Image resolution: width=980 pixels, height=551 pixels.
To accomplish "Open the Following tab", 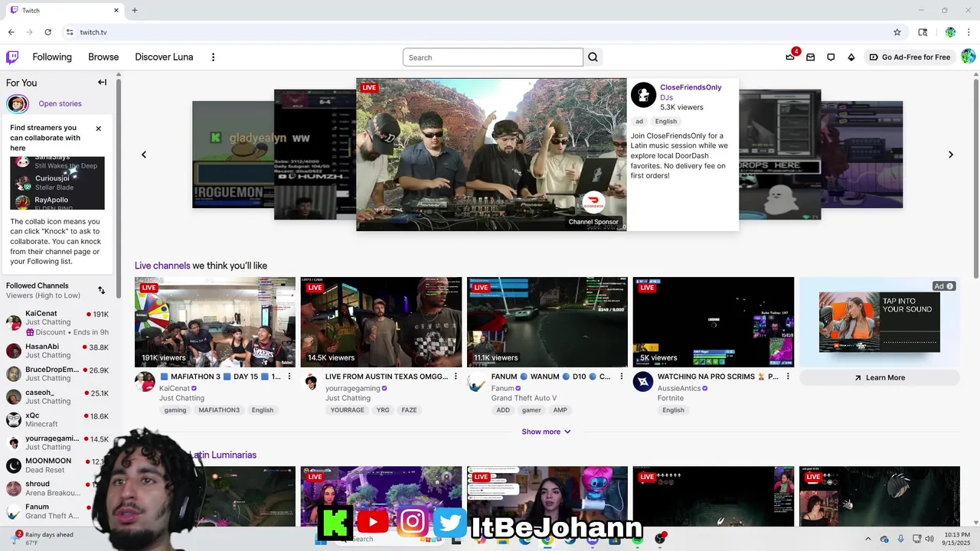I will (52, 57).
